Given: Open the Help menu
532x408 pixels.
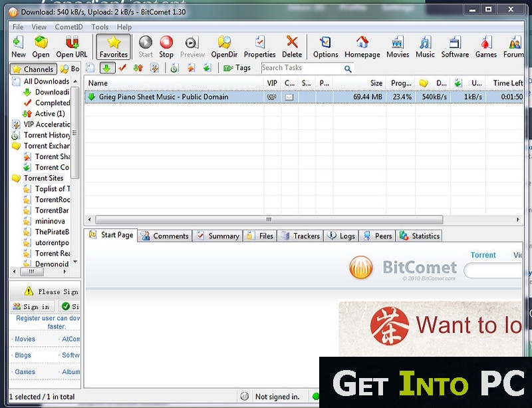Looking at the screenshot, I should pyautogui.click(x=124, y=27).
